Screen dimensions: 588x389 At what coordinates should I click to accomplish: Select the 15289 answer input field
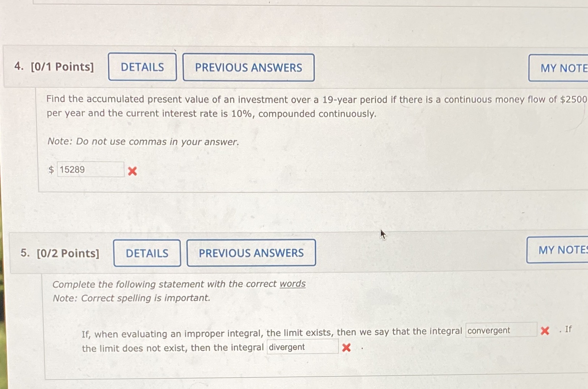click(90, 169)
